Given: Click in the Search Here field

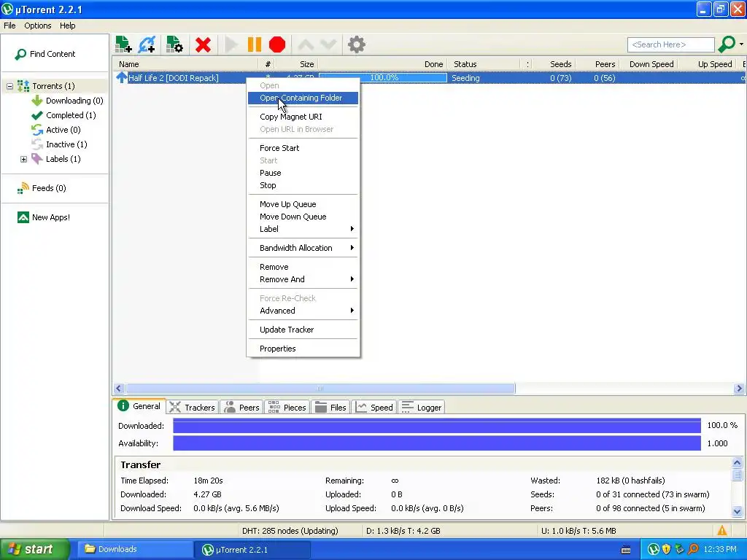Looking at the screenshot, I should point(671,44).
